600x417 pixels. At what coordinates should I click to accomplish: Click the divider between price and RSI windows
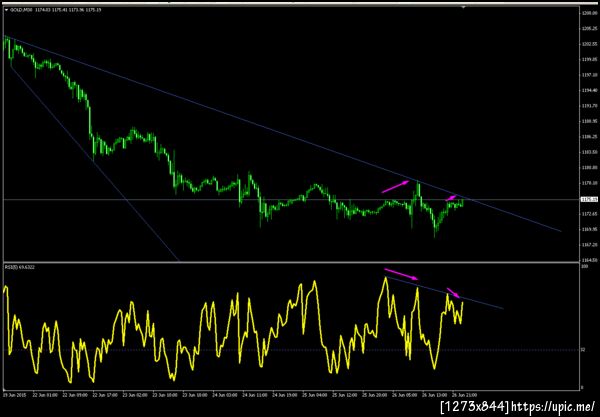point(291,262)
